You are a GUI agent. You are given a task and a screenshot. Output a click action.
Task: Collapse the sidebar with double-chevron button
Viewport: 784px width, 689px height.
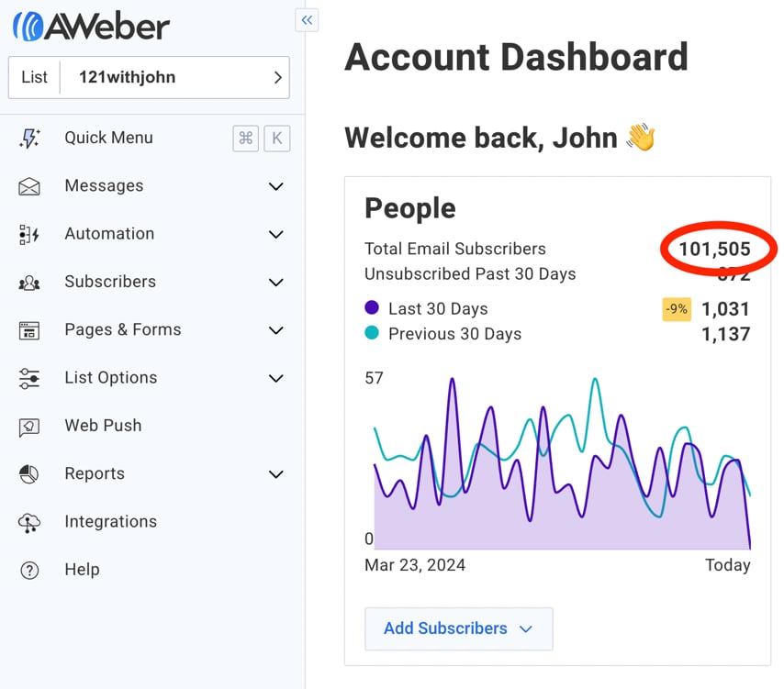[x=307, y=20]
